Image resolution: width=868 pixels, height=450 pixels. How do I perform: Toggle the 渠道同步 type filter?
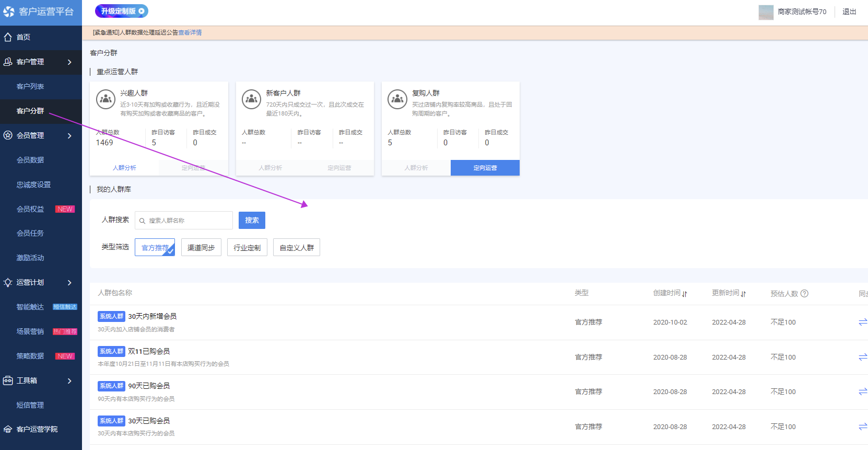201,247
